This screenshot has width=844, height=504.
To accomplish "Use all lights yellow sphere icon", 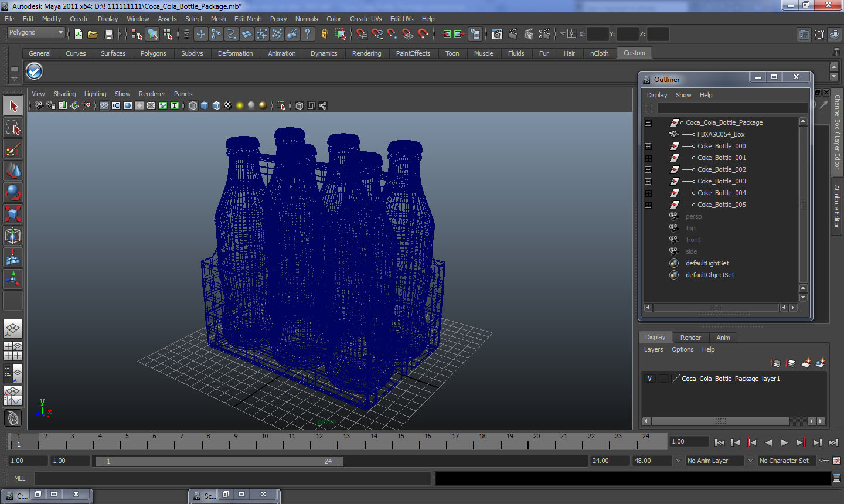I will click(x=240, y=105).
